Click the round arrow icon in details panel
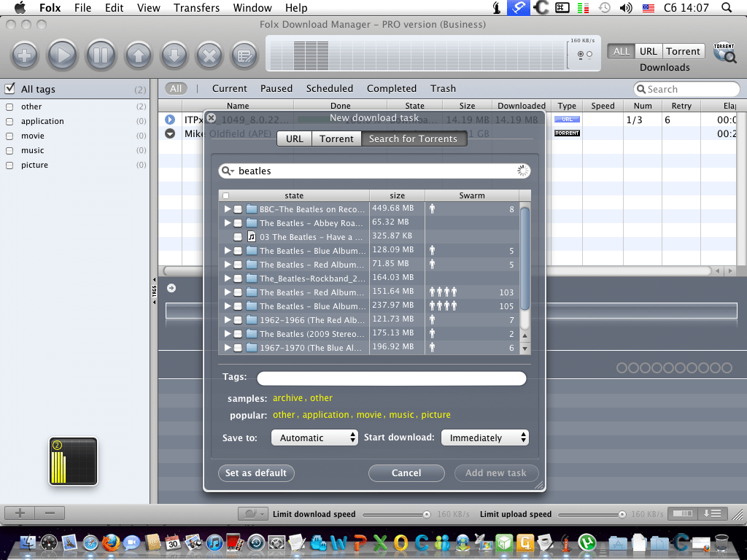The image size is (747, 560). pos(171,288)
